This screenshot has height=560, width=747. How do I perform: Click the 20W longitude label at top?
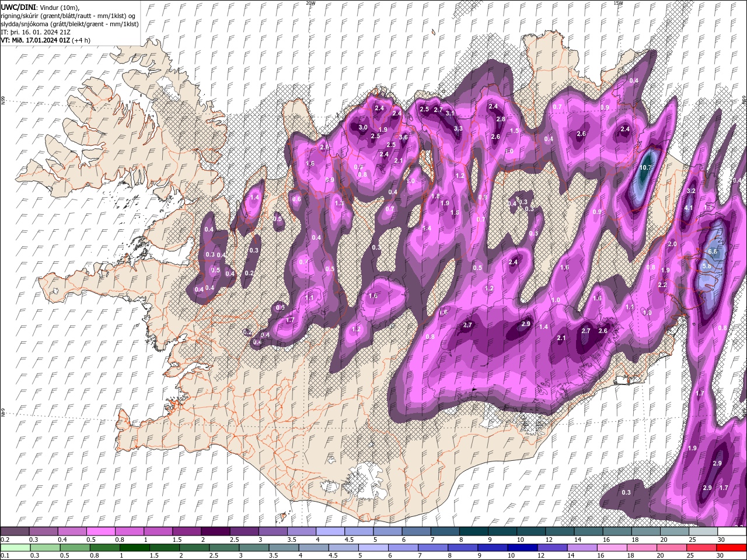tap(310, 3)
